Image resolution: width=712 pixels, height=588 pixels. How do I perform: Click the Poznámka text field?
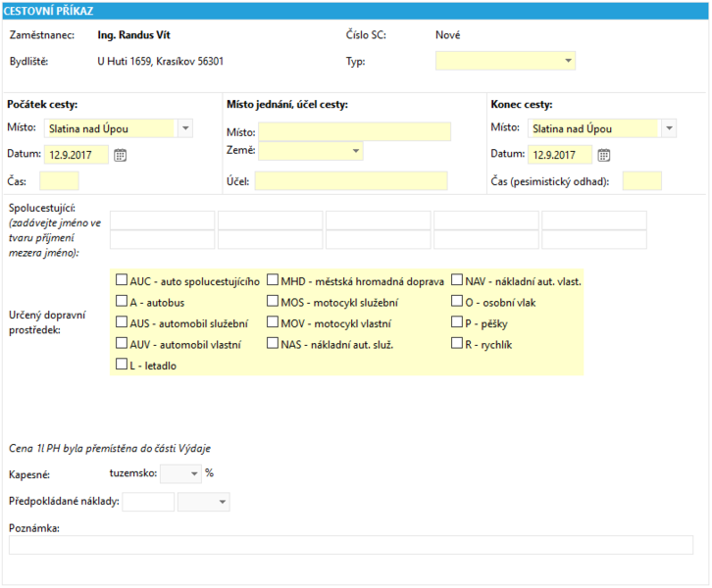[x=351, y=545]
